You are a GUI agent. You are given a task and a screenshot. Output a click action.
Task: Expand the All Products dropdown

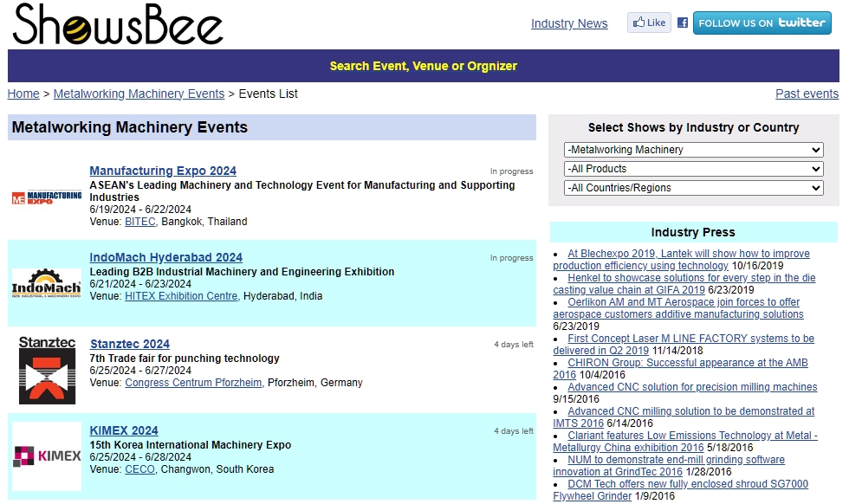click(x=694, y=169)
